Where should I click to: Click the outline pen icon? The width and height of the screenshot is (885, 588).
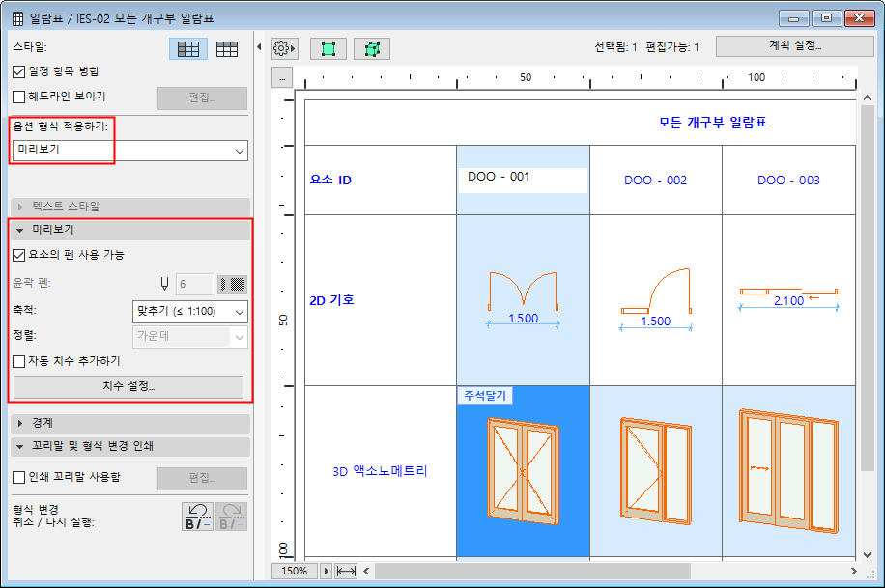coord(164,284)
